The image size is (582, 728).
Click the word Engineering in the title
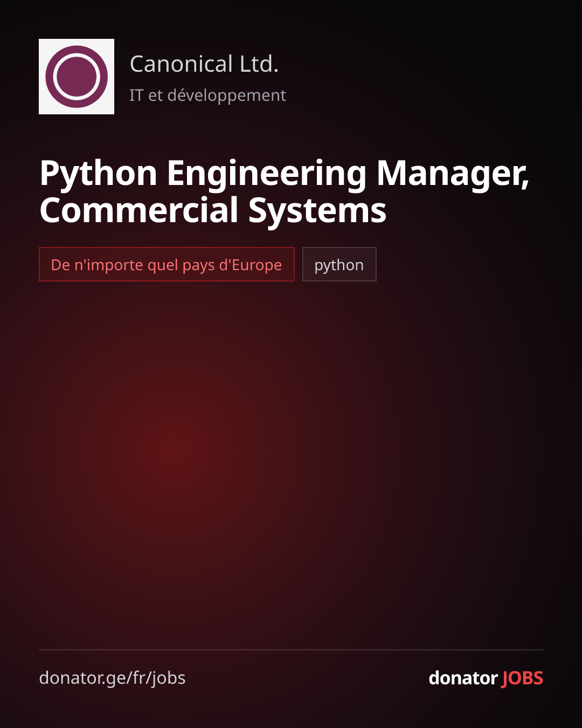coord(267,174)
